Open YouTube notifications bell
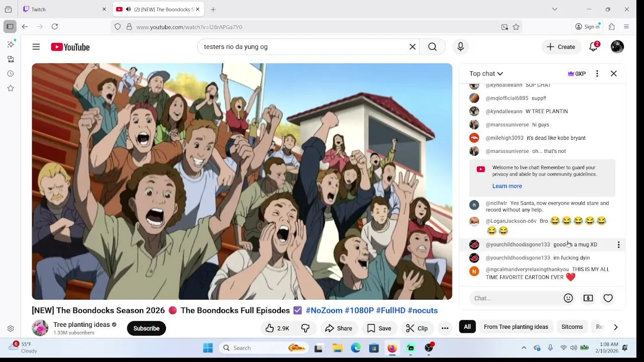The height and width of the screenshot is (362, 644). tap(594, 47)
